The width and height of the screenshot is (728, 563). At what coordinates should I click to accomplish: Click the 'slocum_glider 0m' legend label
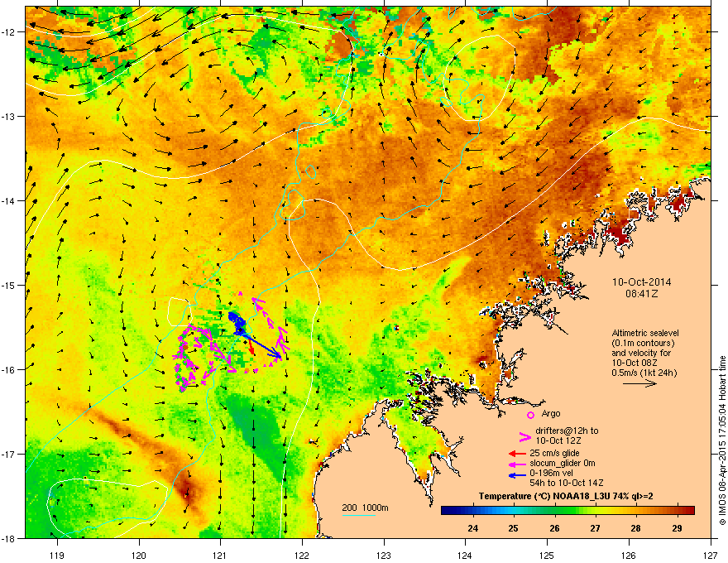pos(563,463)
